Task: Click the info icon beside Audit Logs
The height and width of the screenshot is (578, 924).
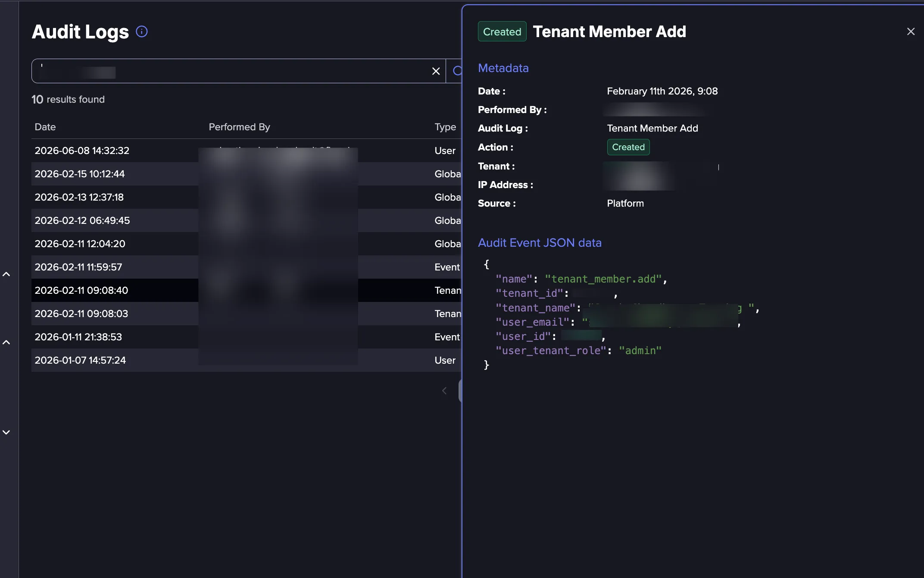Action: (142, 31)
